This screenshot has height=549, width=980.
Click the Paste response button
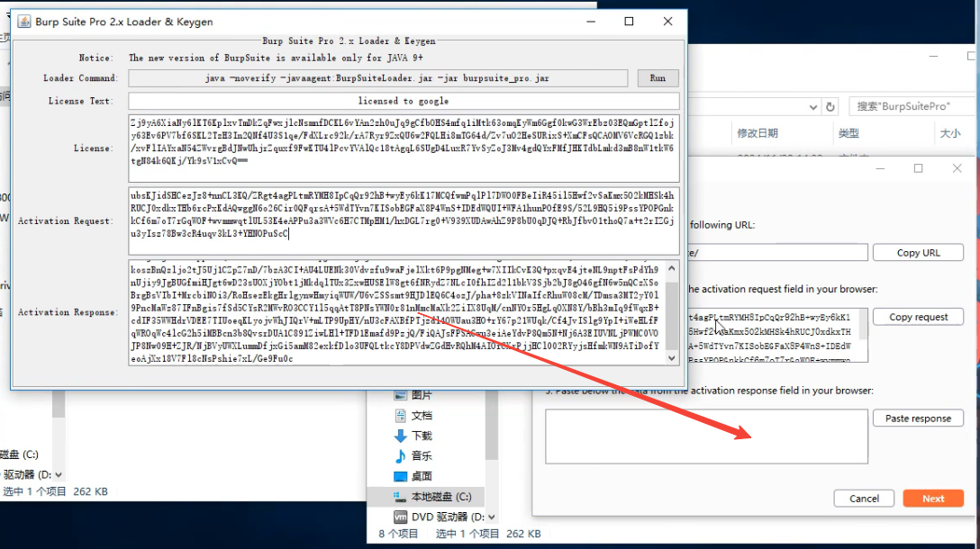[x=918, y=418]
